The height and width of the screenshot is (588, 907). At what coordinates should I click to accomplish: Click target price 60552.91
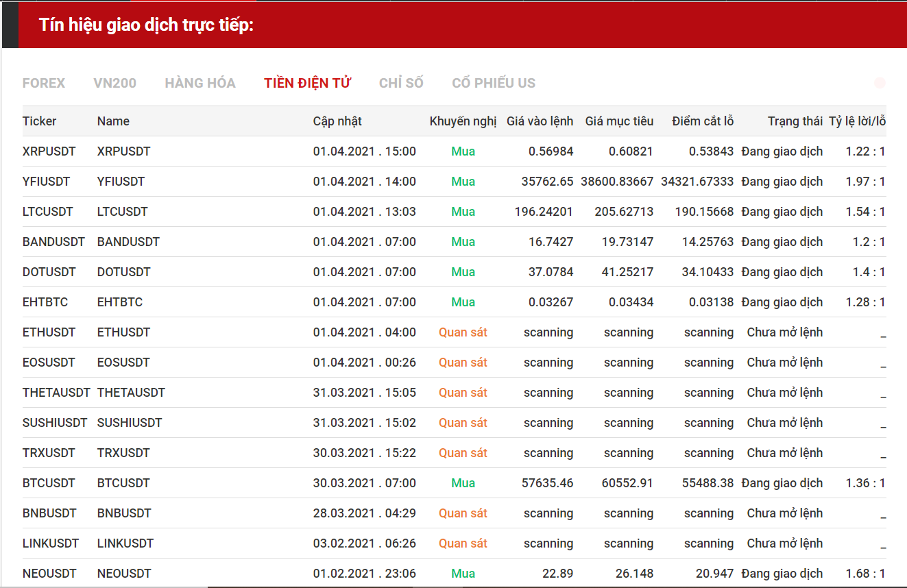[627, 483]
